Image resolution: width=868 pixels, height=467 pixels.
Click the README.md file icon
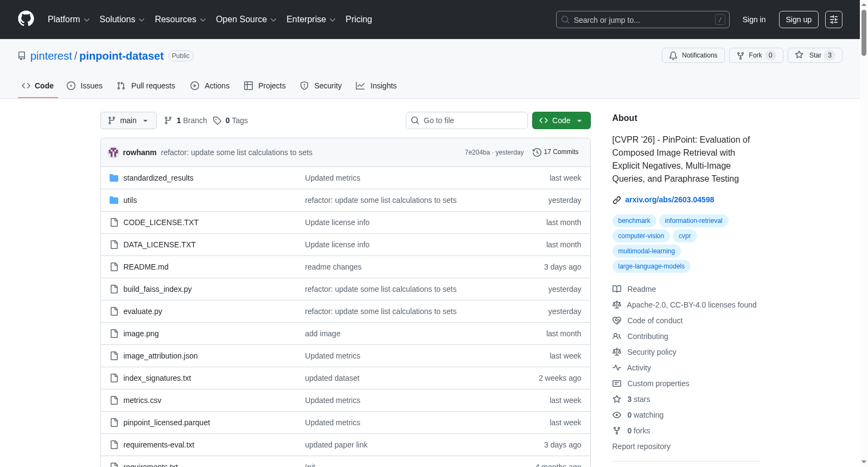pyautogui.click(x=114, y=267)
